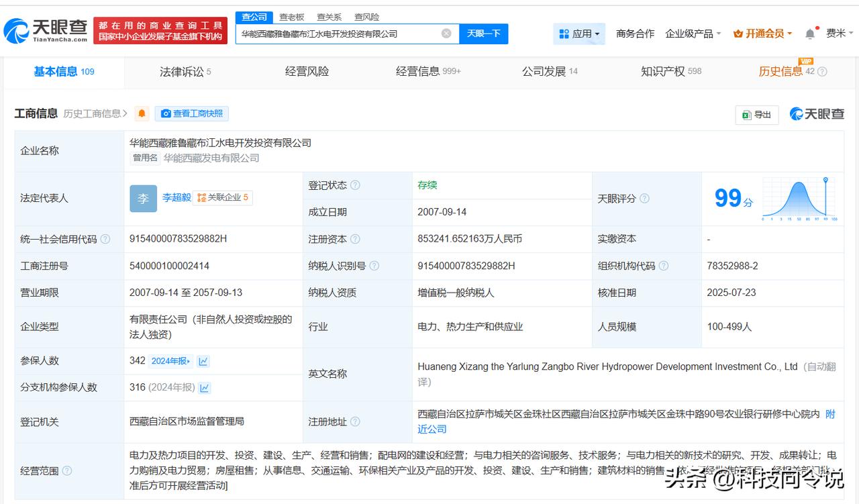Click help icon beside 组织机构代码

[663, 266]
